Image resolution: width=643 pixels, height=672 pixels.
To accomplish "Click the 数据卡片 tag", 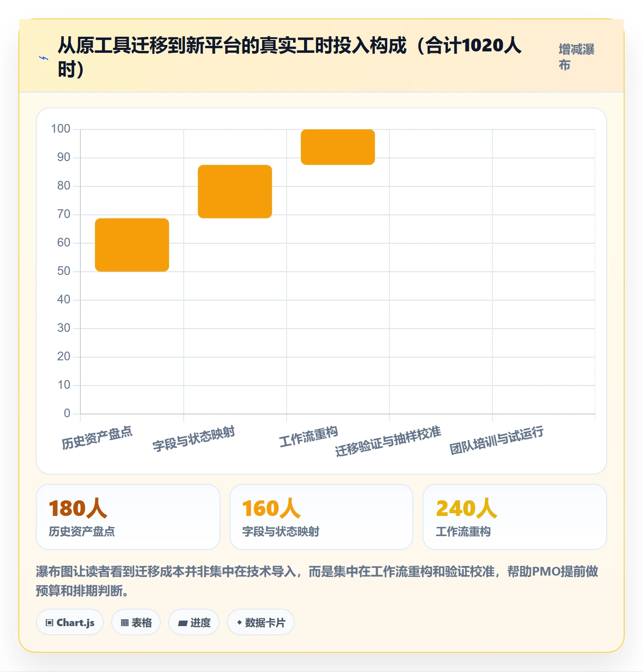I will pyautogui.click(x=261, y=622).
